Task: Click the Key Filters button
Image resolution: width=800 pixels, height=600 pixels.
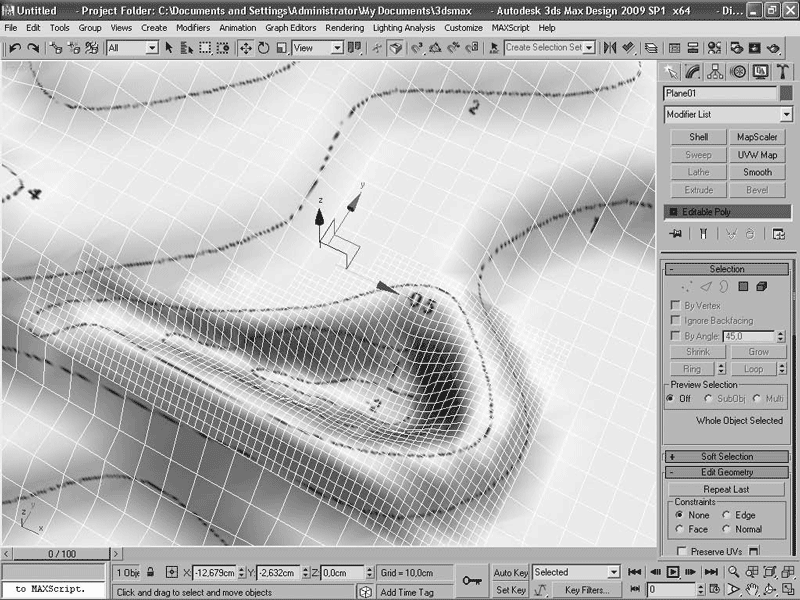Action: (588, 590)
